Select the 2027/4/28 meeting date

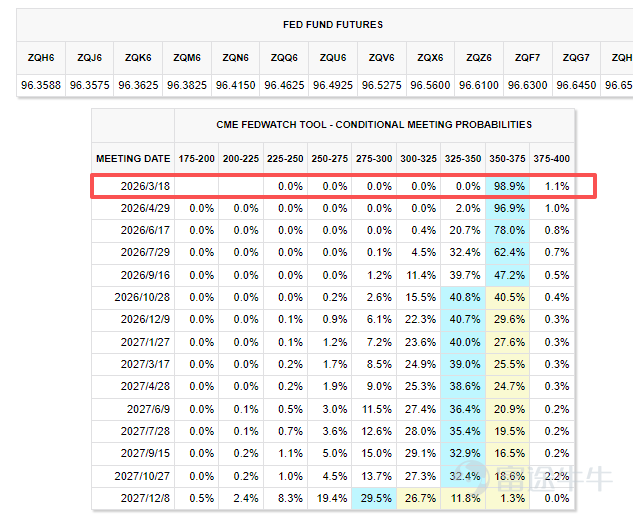[145, 386]
